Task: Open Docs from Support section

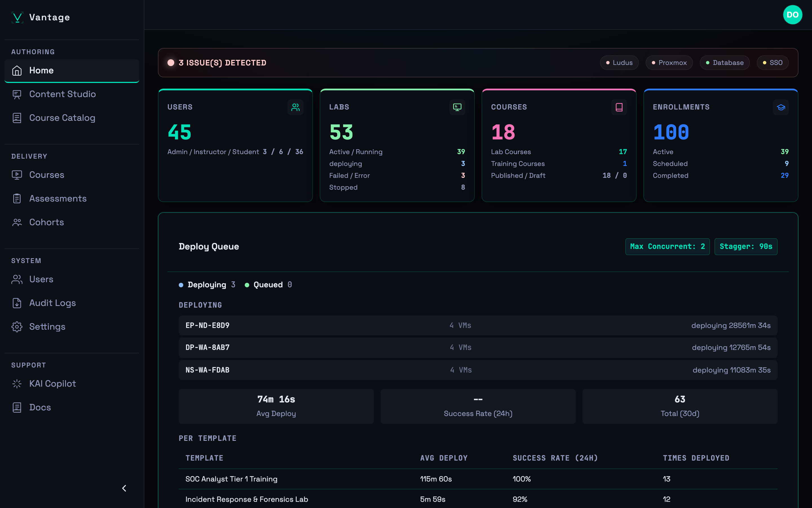Action: (72, 408)
